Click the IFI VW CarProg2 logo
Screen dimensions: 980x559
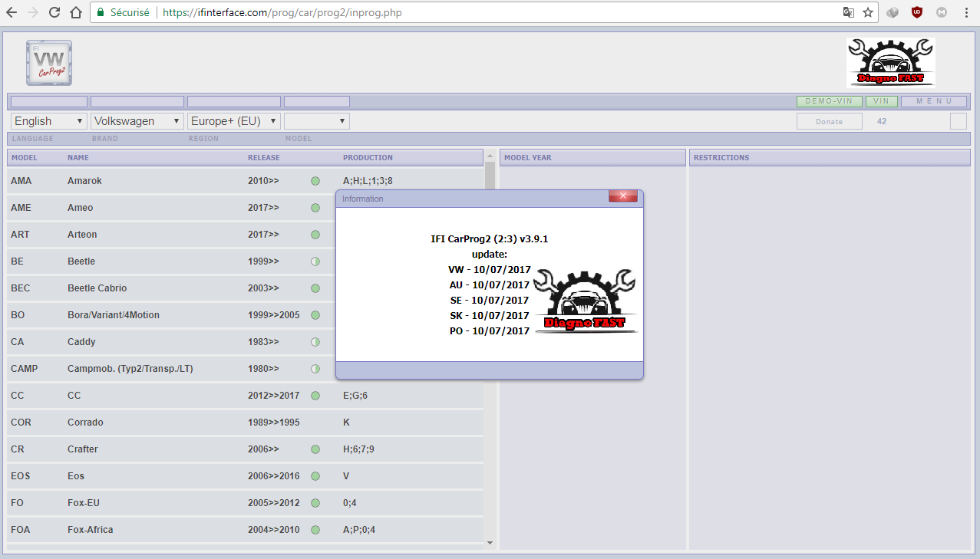tap(49, 63)
